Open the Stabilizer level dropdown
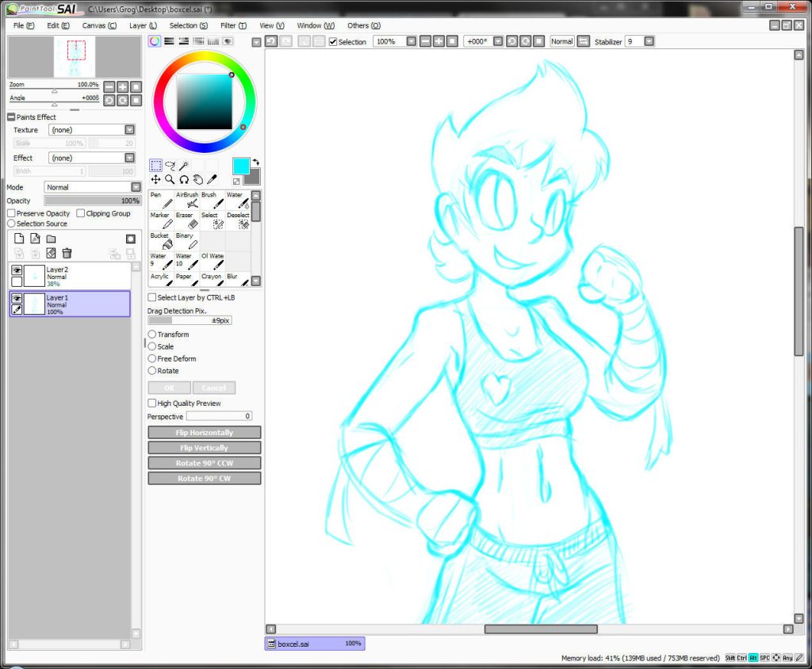 tap(649, 41)
